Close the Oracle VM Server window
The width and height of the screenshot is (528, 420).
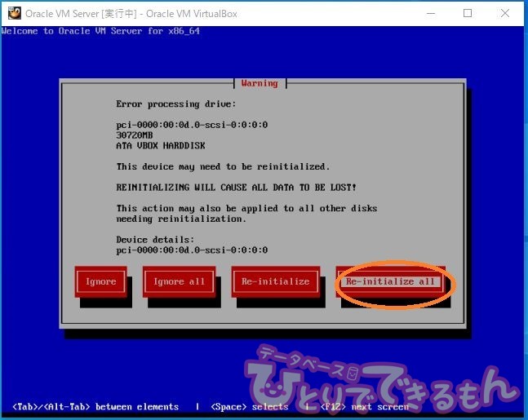(505, 13)
